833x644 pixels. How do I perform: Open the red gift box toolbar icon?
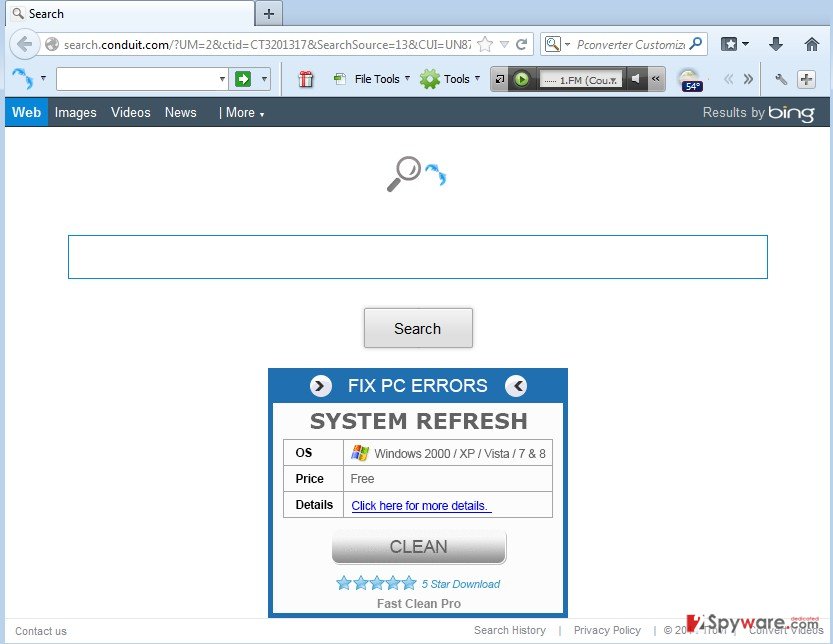pos(305,79)
